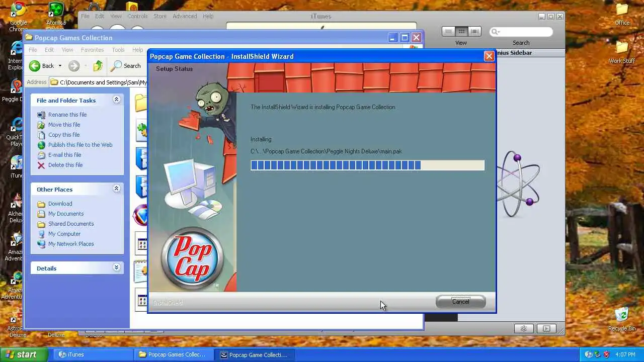The width and height of the screenshot is (644, 362).
Task: Cancel the Popcap Game Collection installation
Action: tap(460, 302)
